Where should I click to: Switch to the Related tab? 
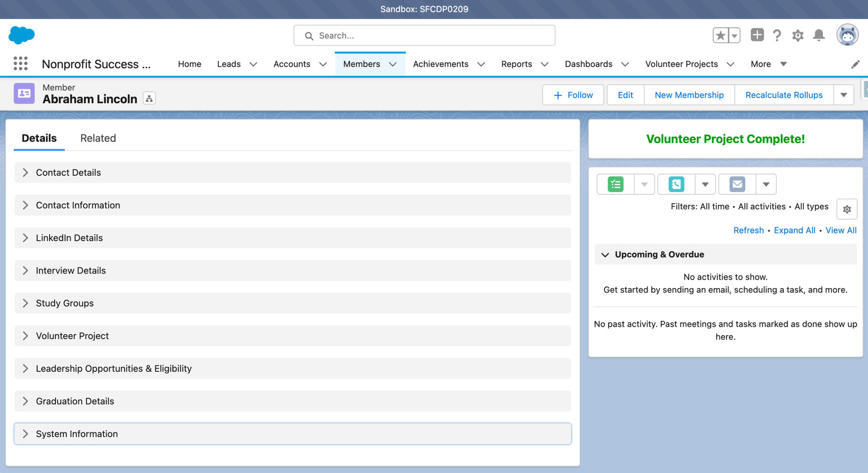[98, 138]
